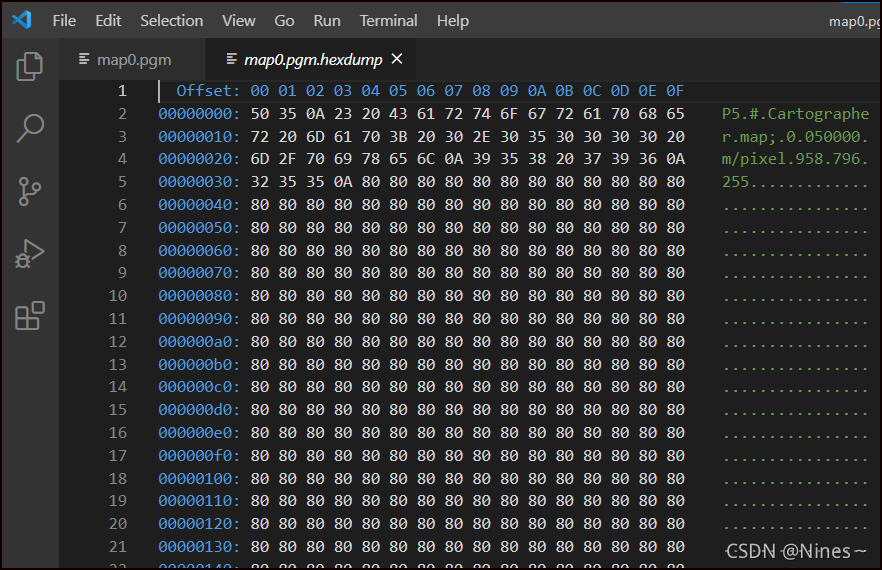Click hex byte 3B on line 3
The image size is (882, 570).
tap(398, 137)
